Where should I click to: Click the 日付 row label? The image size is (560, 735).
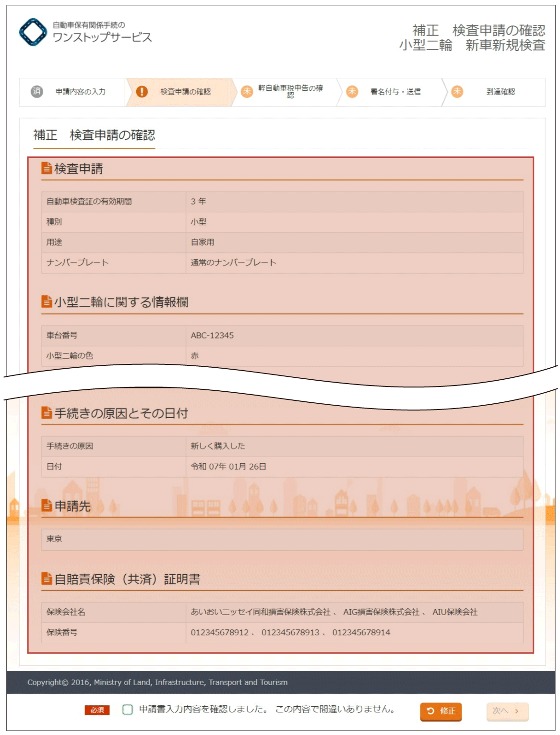(54, 467)
